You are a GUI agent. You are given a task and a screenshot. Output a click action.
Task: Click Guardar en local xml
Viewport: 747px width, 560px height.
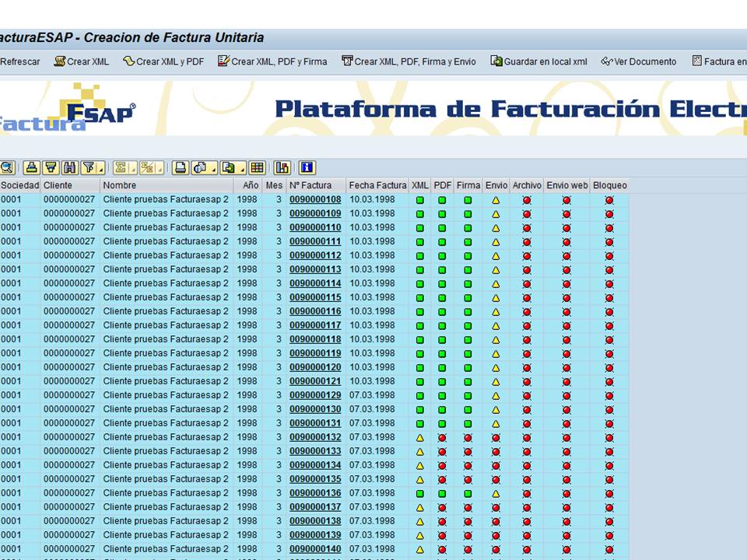[x=538, y=61]
